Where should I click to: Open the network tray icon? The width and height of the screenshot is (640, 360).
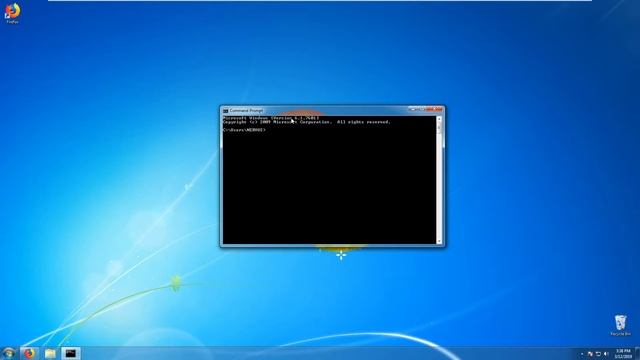598,353
